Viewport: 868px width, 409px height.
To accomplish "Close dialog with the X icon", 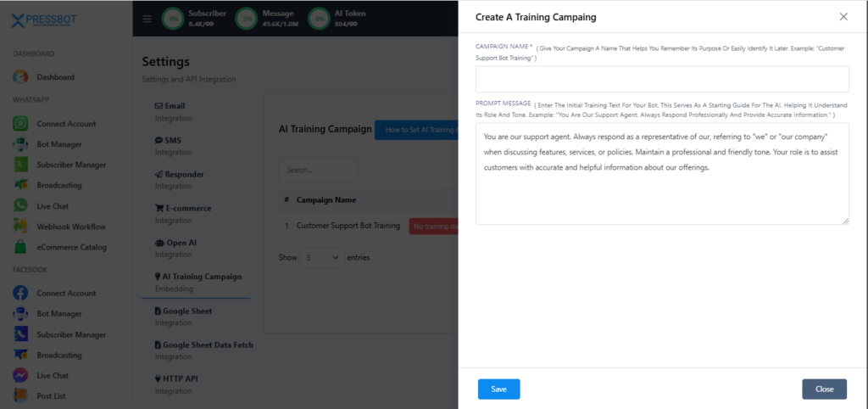I will pos(843,17).
